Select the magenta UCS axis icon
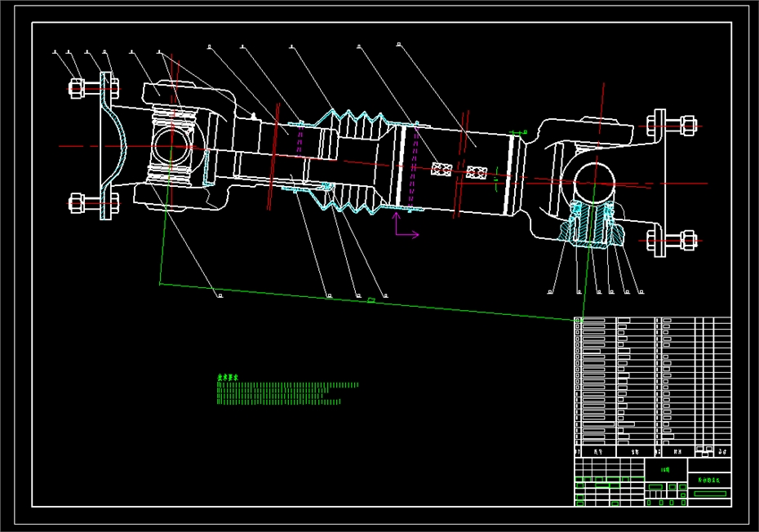This screenshot has height=532, width=759. click(x=406, y=225)
